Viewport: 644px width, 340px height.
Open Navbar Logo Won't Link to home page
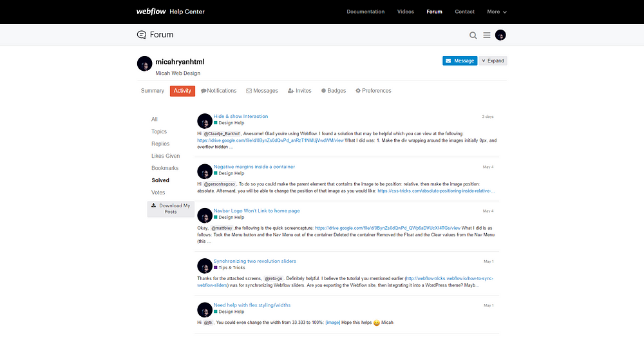click(x=257, y=211)
